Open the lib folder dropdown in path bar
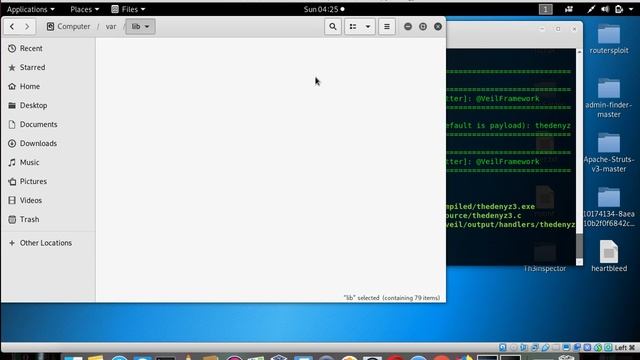Viewport: 640px width, 360px height. 140,27
